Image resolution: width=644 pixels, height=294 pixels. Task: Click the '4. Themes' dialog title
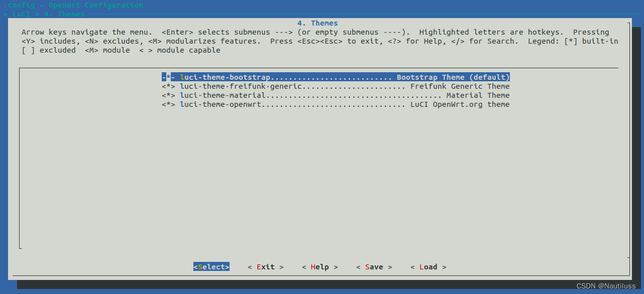click(317, 23)
